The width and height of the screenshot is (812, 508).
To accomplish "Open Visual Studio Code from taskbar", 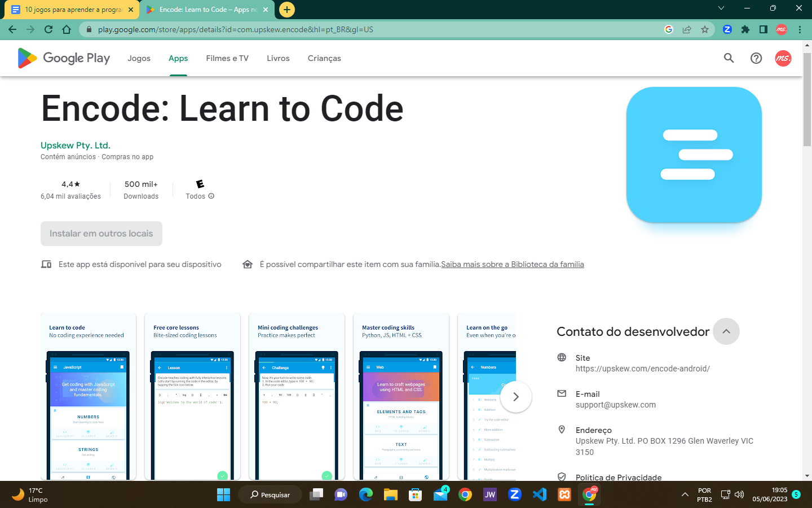I will coord(540,494).
